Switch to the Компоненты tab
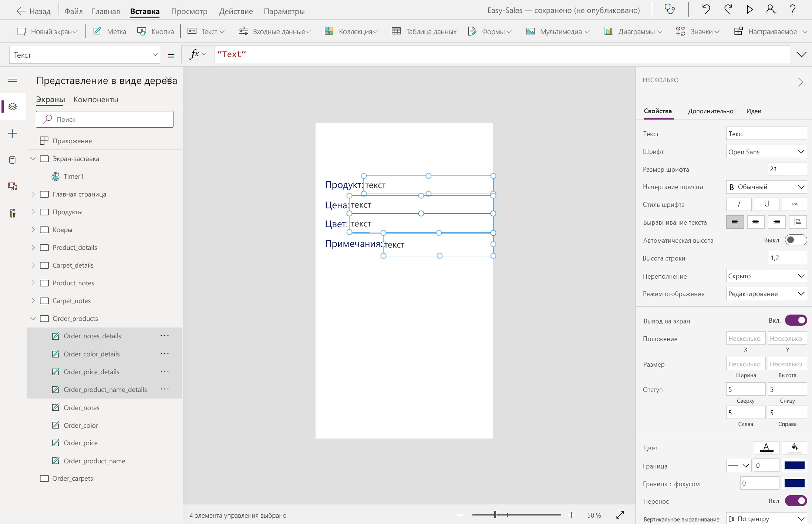The width and height of the screenshot is (812, 524). point(96,100)
